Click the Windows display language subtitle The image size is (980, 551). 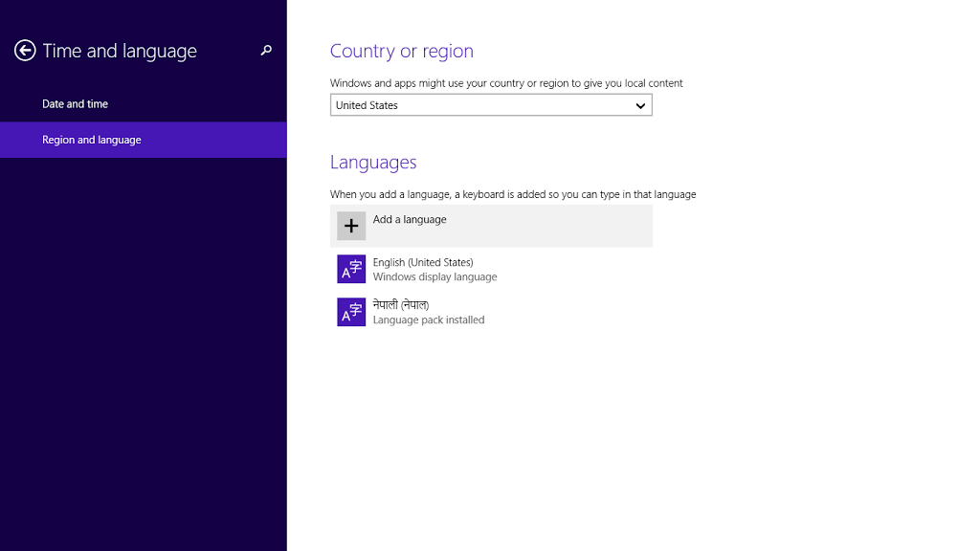tap(434, 277)
